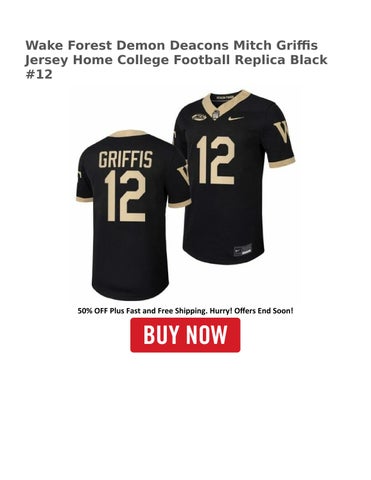Select the shield patch at V-neck base
The image size is (371, 480).
pyautogui.click(x=216, y=115)
